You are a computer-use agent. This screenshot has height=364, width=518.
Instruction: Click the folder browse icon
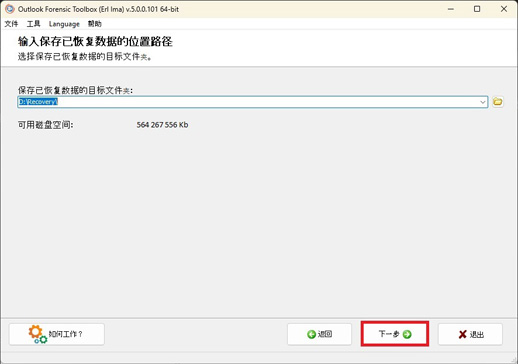point(498,101)
